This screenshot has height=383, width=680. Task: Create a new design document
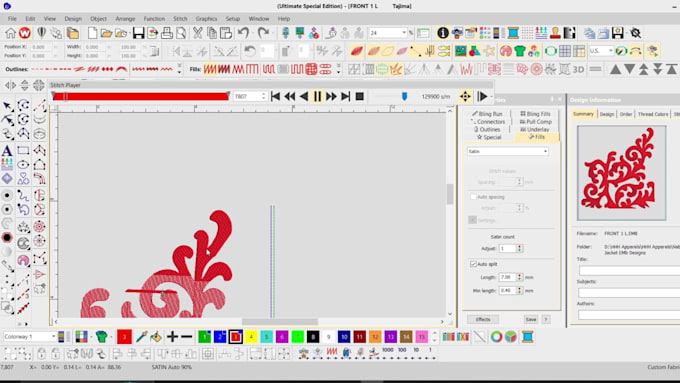tap(92, 33)
